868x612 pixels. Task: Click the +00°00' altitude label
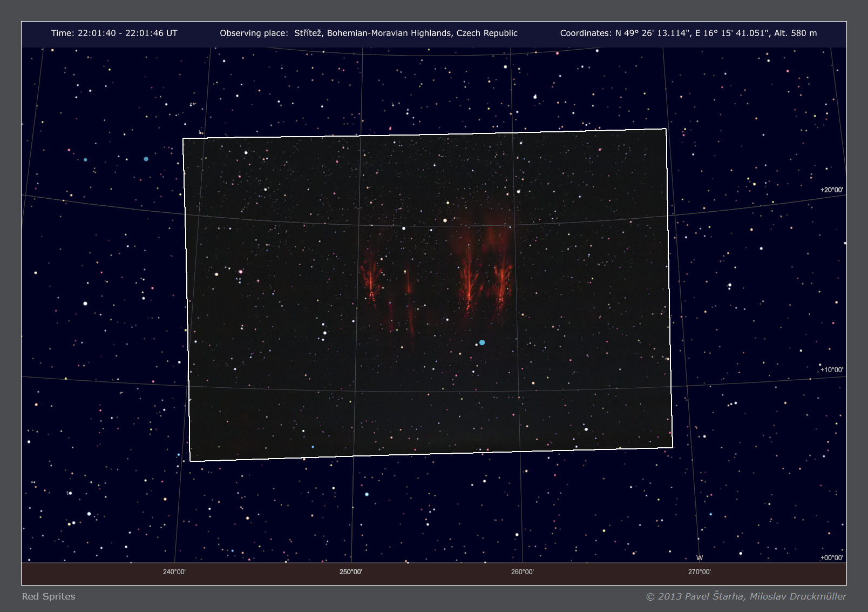[x=831, y=558]
